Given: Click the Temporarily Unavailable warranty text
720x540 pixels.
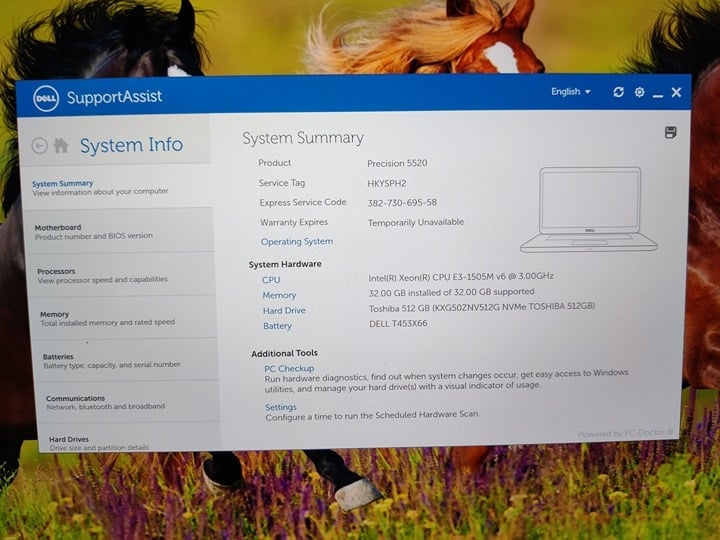Looking at the screenshot, I should point(416,222).
